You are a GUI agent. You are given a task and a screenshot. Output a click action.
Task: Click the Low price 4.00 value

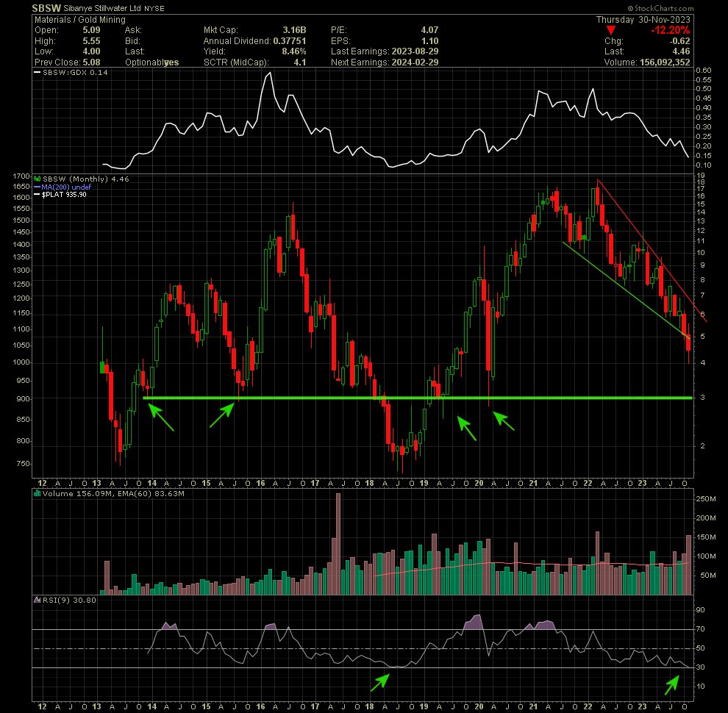click(x=91, y=51)
